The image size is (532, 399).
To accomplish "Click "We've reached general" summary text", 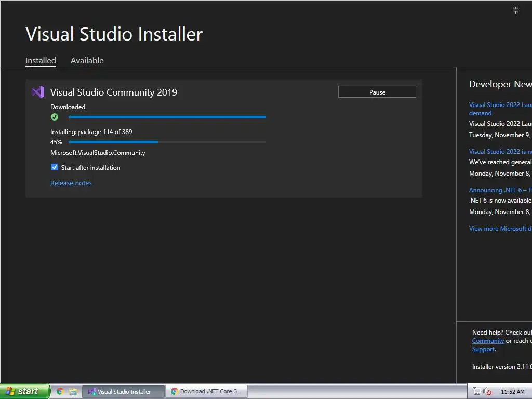I will (x=500, y=162).
